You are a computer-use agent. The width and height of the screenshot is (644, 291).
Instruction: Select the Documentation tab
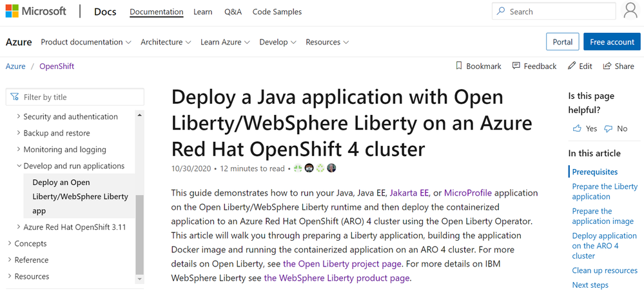pos(157,12)
